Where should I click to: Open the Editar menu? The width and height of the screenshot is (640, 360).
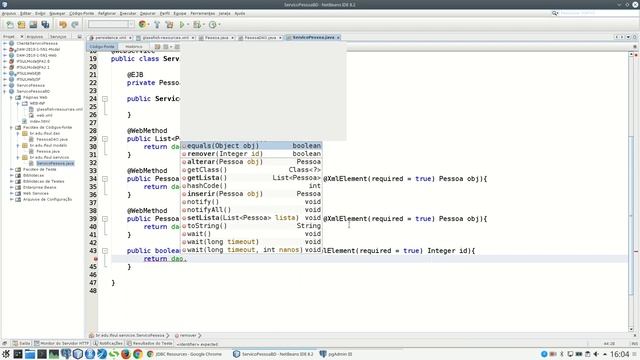click(x=26, y=13)
